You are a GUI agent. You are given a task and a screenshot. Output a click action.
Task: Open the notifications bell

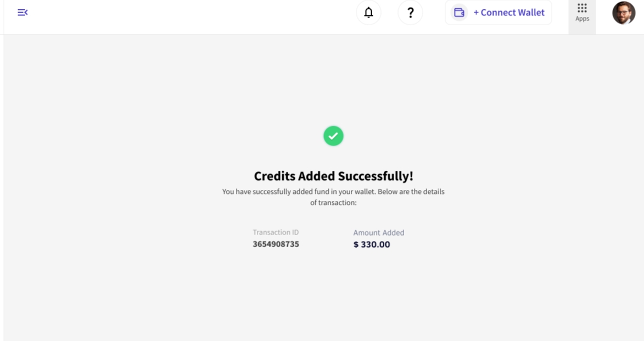(368, 13)
